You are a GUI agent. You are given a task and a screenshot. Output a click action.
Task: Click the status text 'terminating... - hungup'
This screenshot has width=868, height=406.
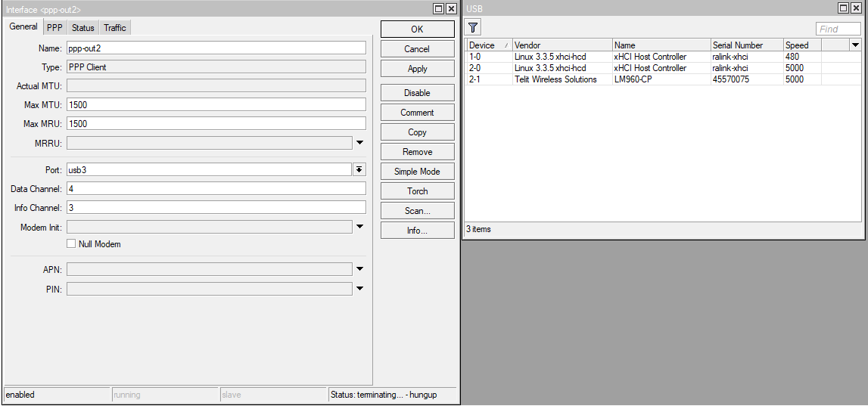(x=397, y=395)
